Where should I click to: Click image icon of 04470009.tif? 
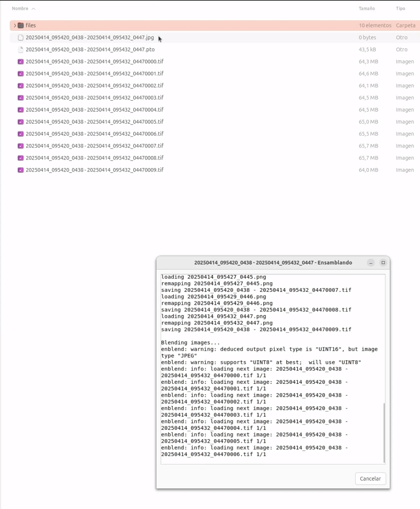pyautogui.click(x=20, y=170)
